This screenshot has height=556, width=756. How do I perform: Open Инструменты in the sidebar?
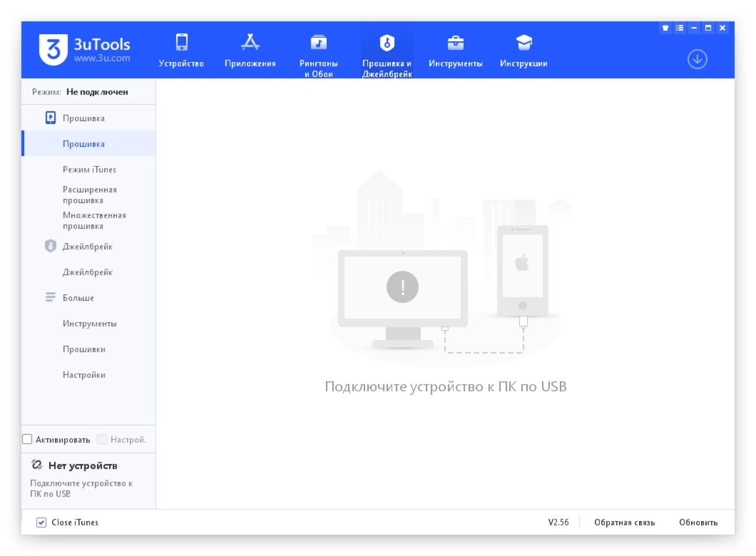89,323
